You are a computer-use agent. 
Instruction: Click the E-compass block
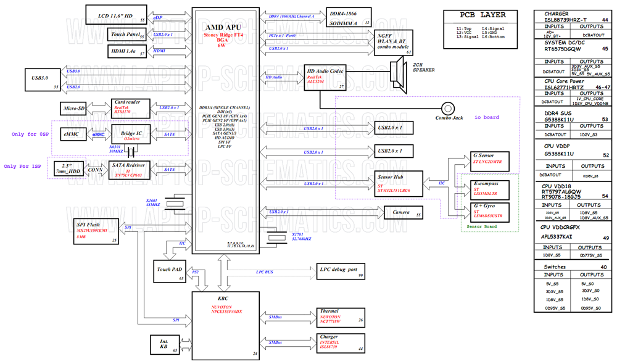coord(490,190)
